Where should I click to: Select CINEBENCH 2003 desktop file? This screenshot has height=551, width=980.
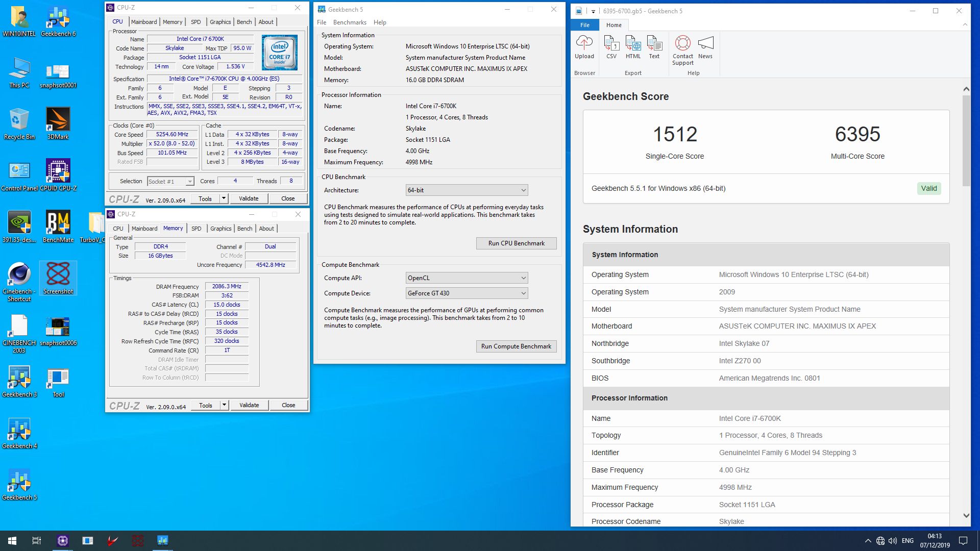click(19, 334)
